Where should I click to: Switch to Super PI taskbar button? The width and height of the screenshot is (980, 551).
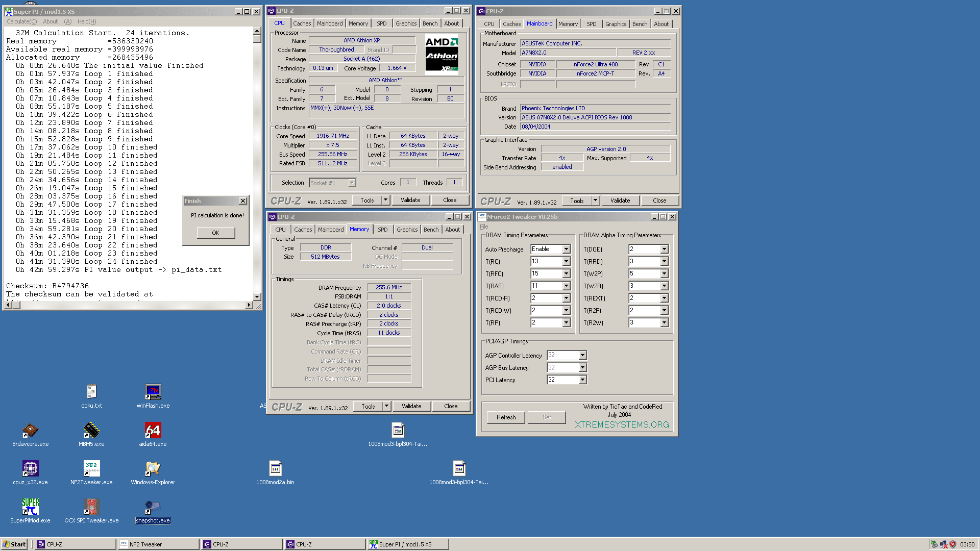[408, 544]
